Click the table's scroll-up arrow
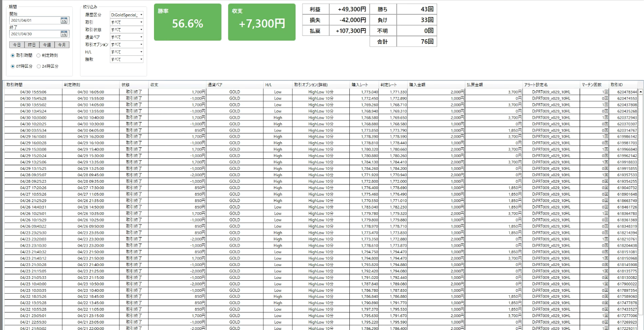This screenshot has height=330, width=644. click(x=641, y=92)
